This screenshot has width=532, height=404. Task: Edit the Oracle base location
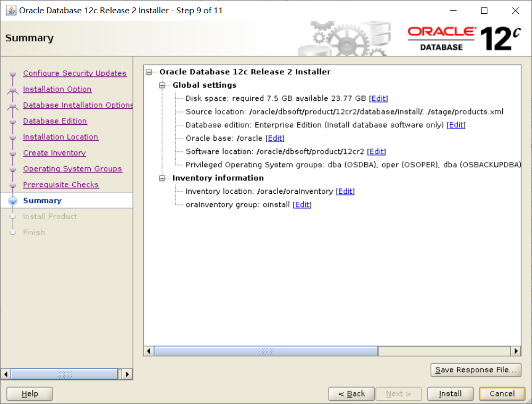pos(275,138)
